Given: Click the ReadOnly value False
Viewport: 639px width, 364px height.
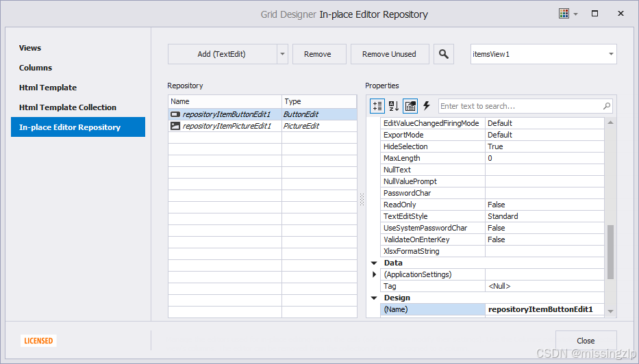Looking at the screenshot, I should [x=544, y=205].
